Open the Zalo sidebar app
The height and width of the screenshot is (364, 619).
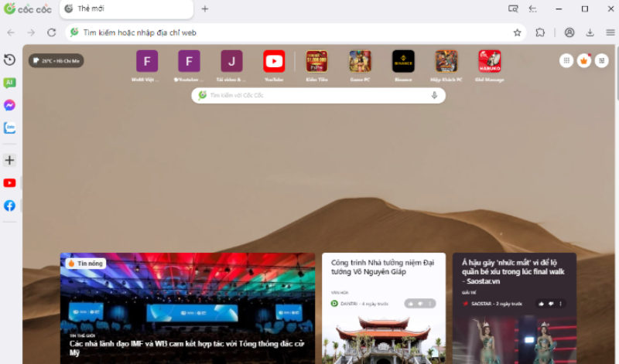coord(9,128)
